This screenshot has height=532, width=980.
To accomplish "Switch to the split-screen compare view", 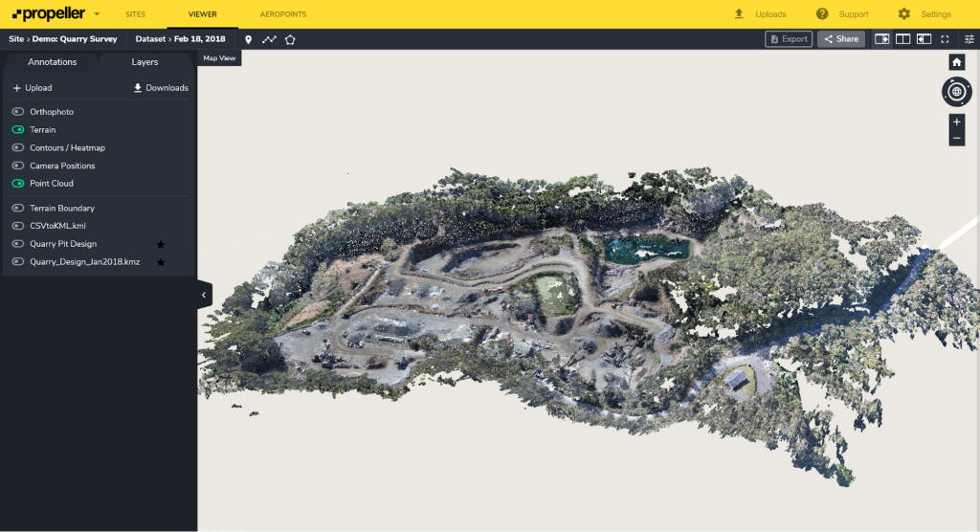I will [x=902, y=39].
